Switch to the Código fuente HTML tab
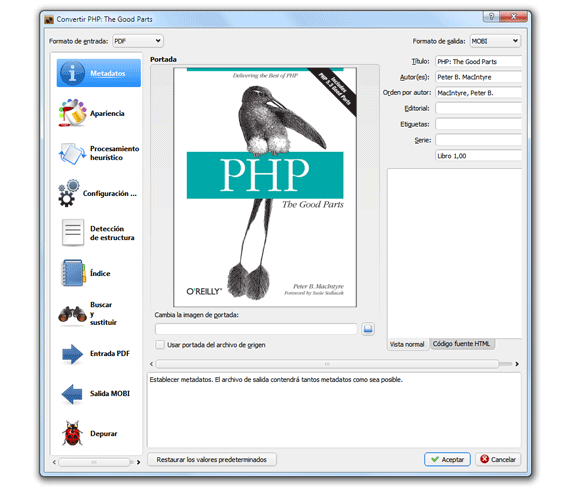The width and height of the screenshot is (575, 489). click(461, 344)
